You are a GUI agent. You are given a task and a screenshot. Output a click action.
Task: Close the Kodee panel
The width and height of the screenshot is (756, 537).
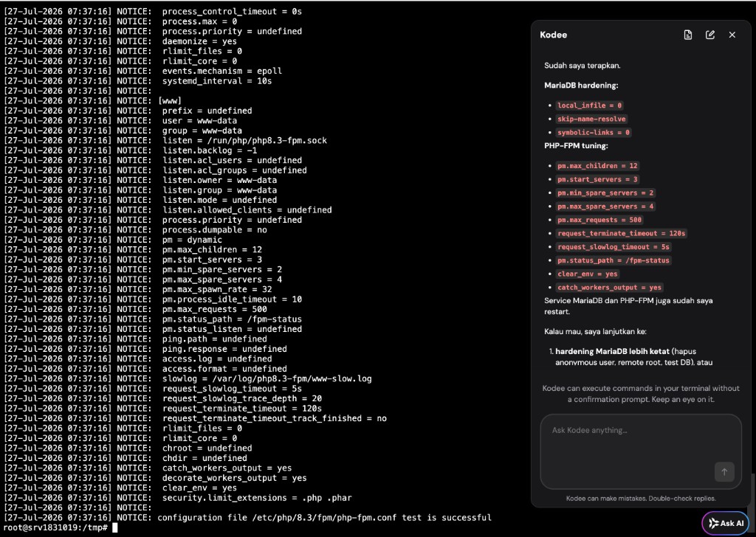tap(732, 35)
